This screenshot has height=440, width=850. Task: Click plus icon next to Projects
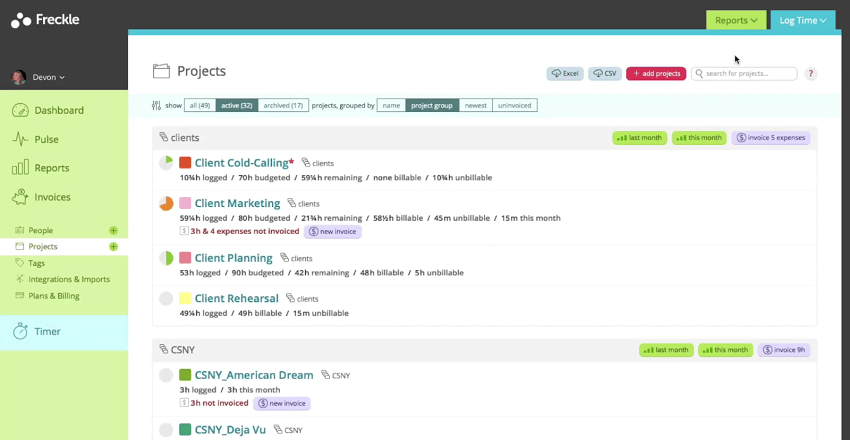coord(113,246)
